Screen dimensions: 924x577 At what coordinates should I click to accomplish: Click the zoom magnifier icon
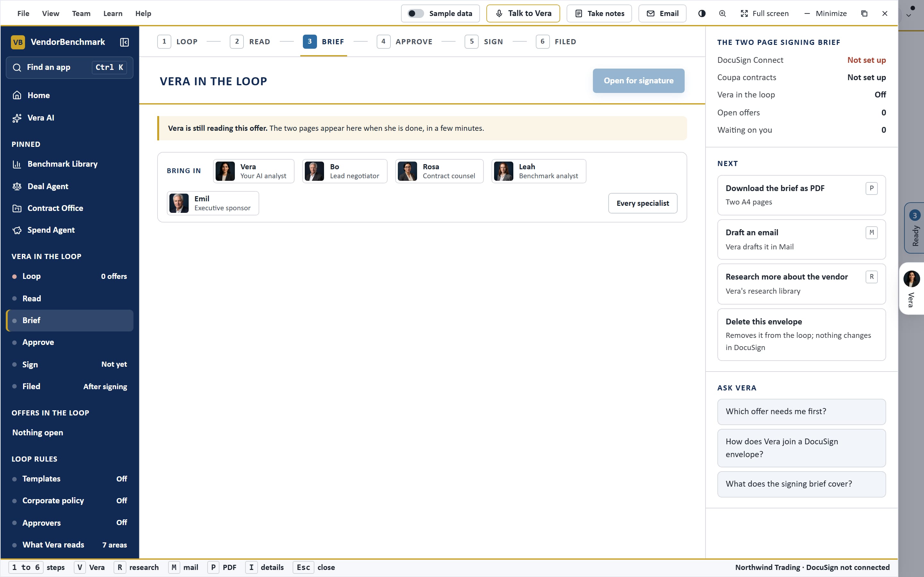723,13
